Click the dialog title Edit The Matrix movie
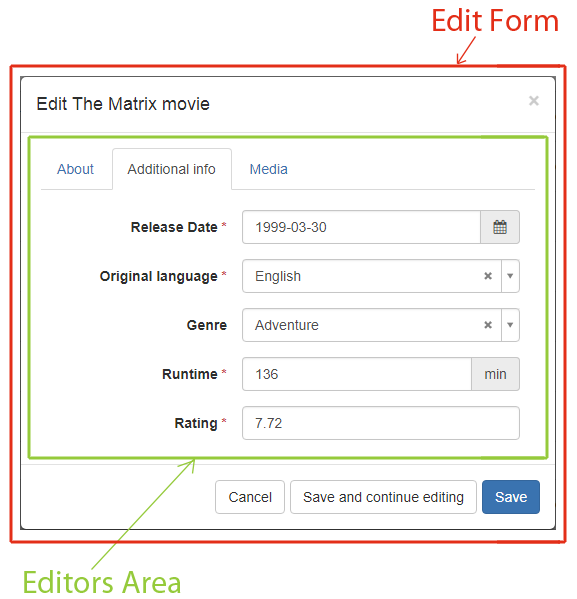The width and height of the screenshot is (577, 599). pyautogui.click(x=123, y=104)
